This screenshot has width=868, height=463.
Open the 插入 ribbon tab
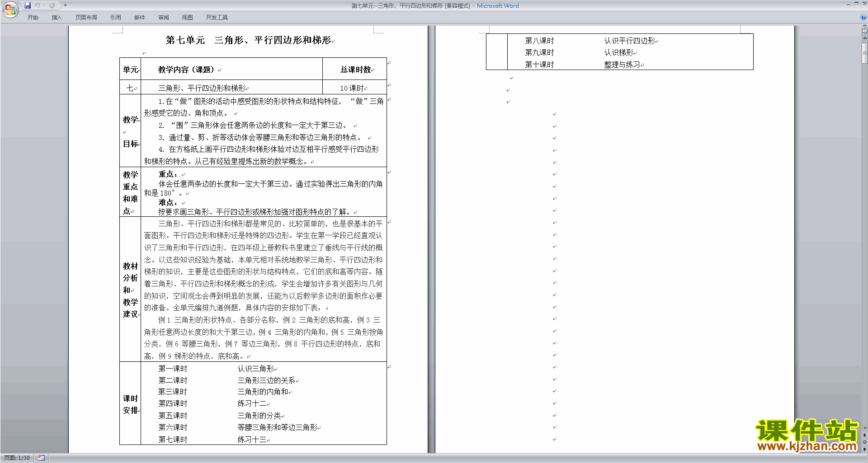pyautogui.click(x=57, y=18)
